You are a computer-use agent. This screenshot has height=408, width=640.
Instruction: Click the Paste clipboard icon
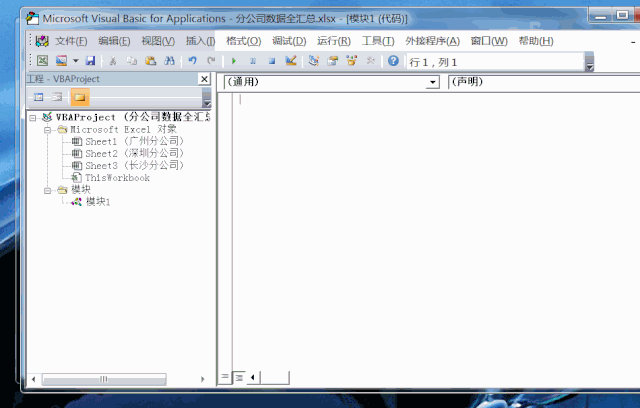(x=151, y=61)
